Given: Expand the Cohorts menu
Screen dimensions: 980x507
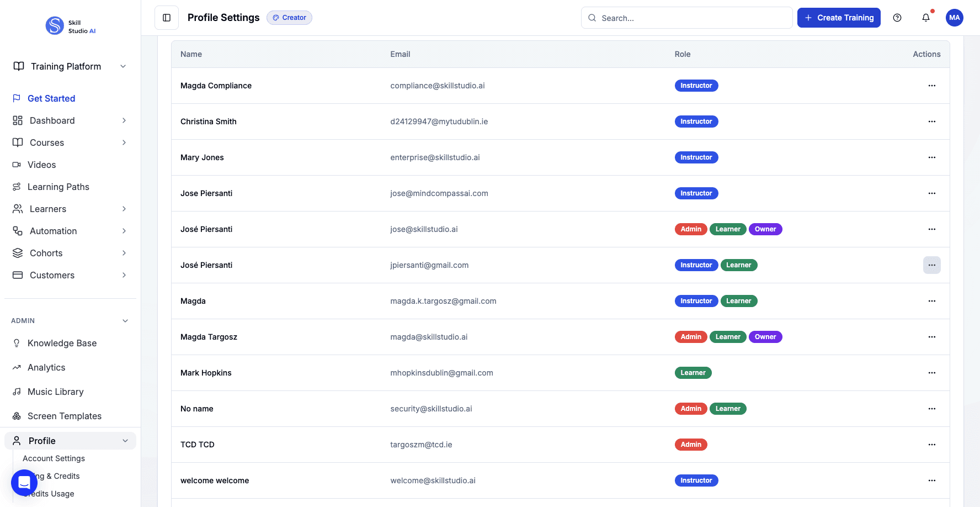Looking at the screenshot, I should [124, 253].
